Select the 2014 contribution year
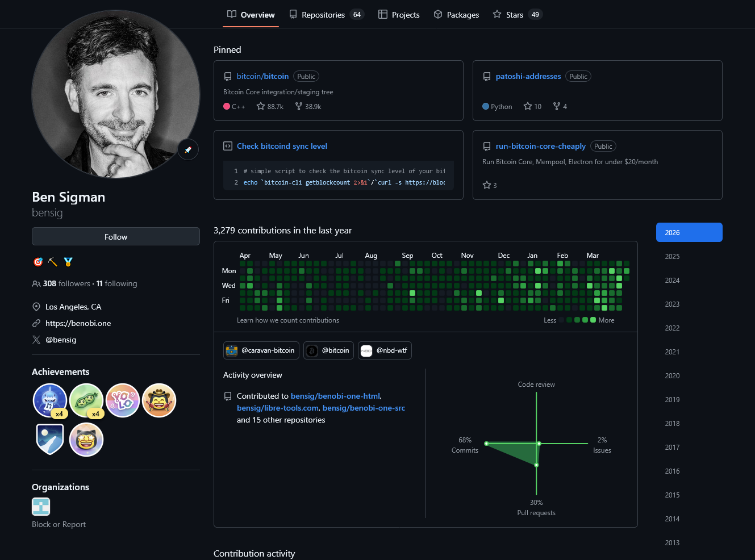 coord(689,519)
